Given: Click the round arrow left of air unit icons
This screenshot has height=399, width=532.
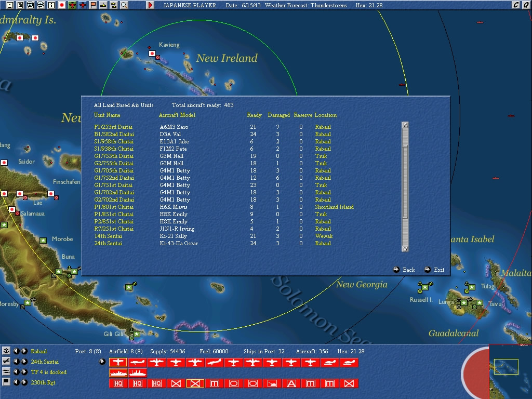Looking at the screenshot, I should tap(102, 362).
